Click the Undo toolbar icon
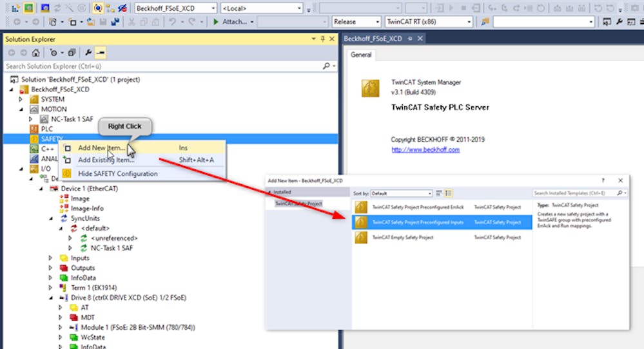 click(173, 22)
